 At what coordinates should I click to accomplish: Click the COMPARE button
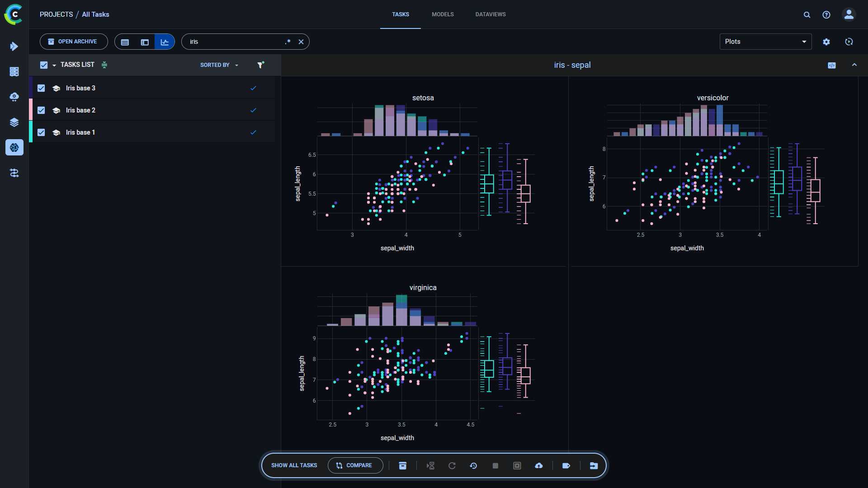pyautogui.click(x=355, y=465)
